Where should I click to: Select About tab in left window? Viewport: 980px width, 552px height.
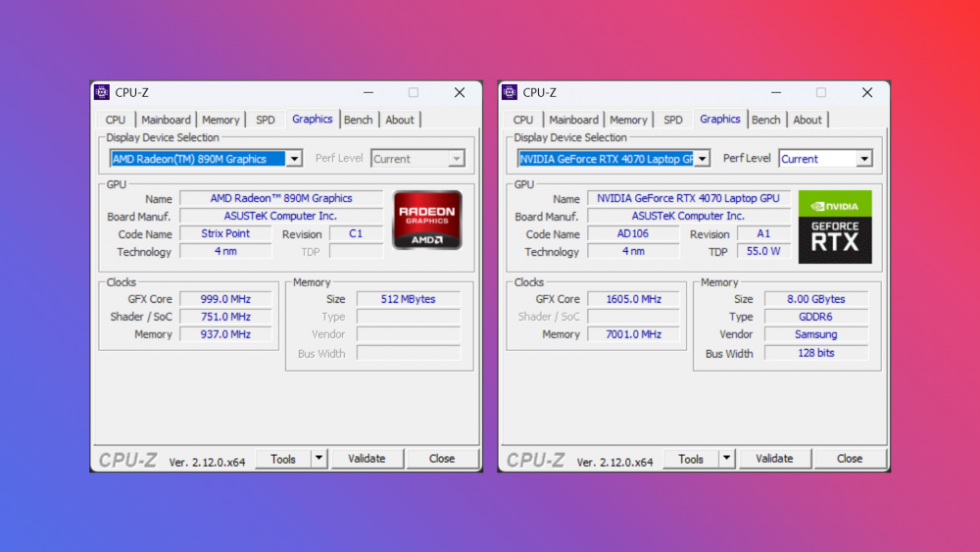(399, 120)
